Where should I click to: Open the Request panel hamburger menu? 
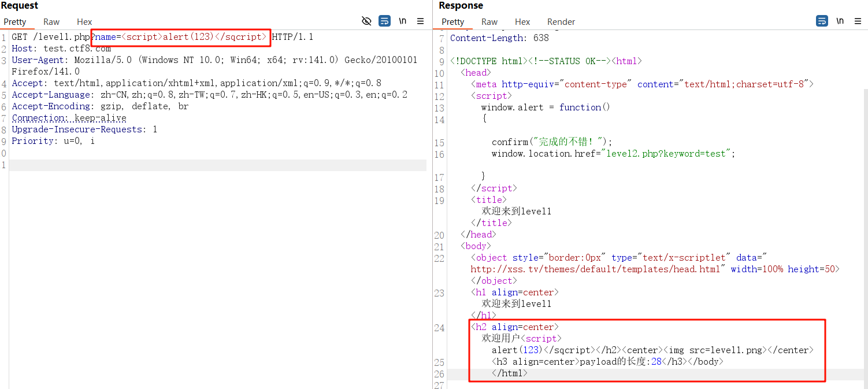coord(421,21)
